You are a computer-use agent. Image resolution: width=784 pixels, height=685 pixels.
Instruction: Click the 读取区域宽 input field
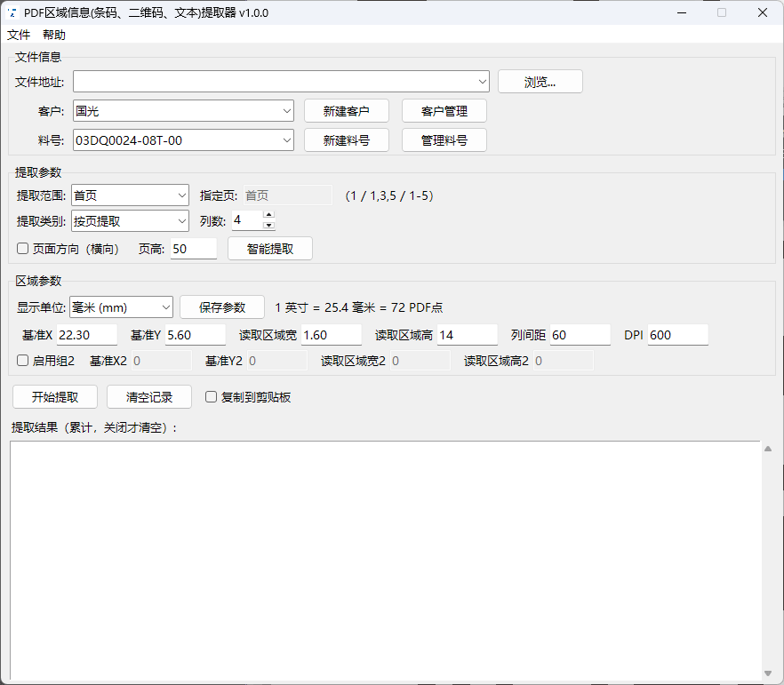click(332, 335)
